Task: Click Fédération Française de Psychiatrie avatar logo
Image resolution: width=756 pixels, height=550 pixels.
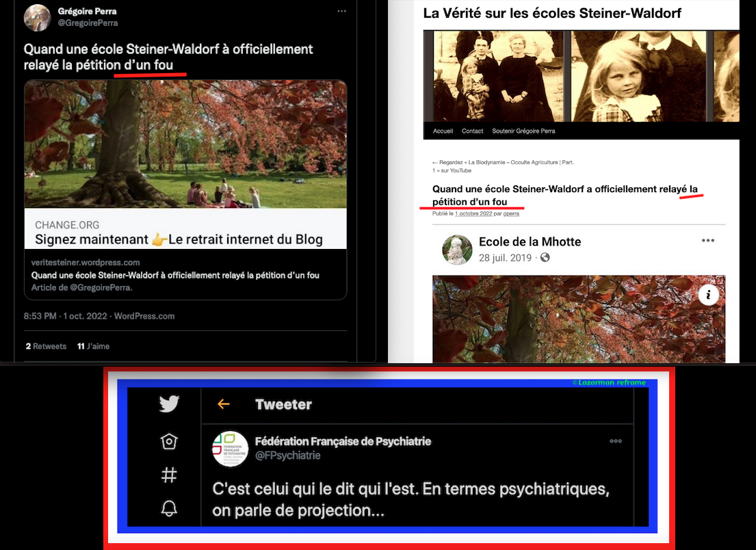Action: 230,449
